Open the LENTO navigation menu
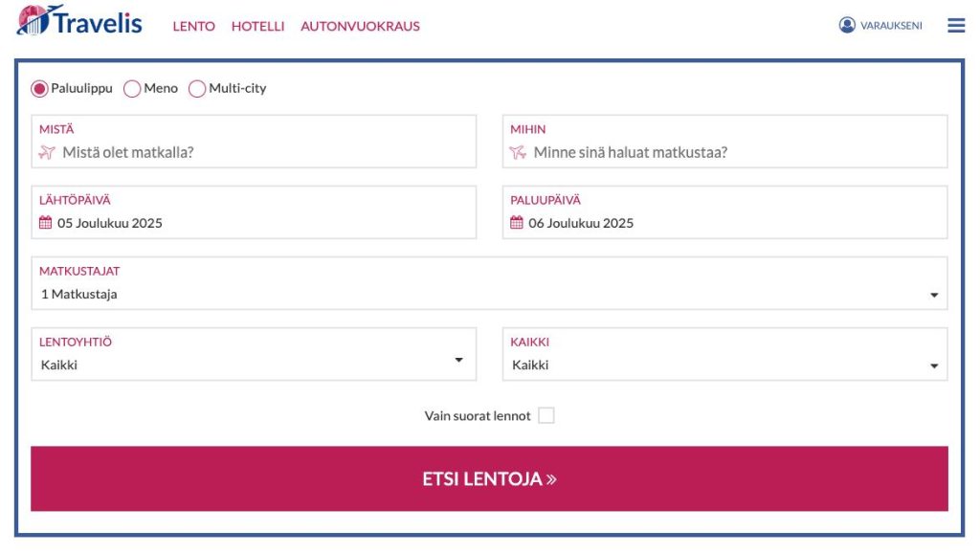The width and height of the screenshot is (980, 553). pyautogui.click(x=193, y=26)
